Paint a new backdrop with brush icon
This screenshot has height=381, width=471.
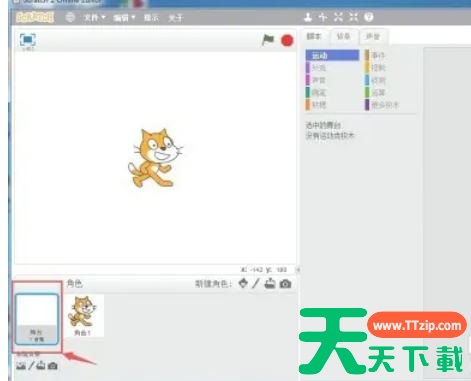click(31, 366)
